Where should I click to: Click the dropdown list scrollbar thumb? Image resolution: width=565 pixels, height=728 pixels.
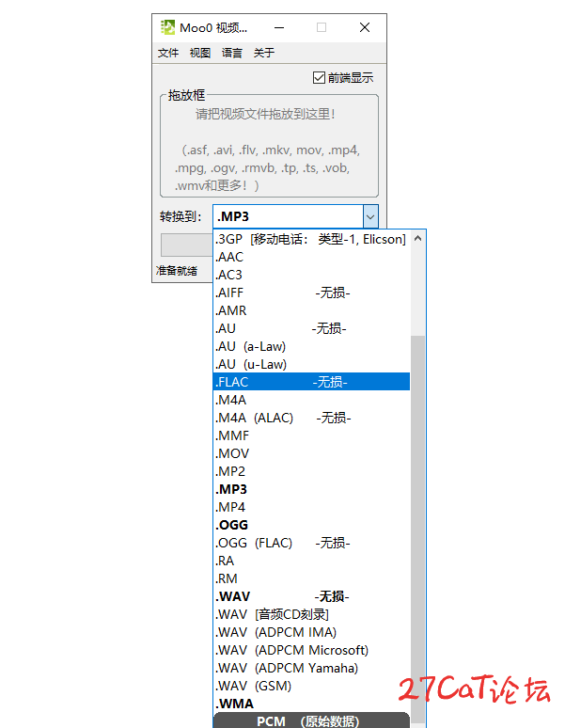pyautogui.click(x=418, y=530)
